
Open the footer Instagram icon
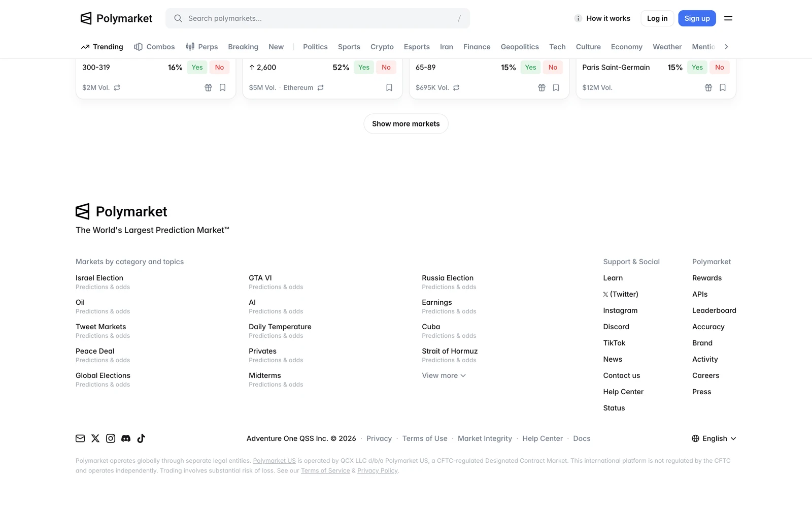pyautogui.click(x=111, y=438)
